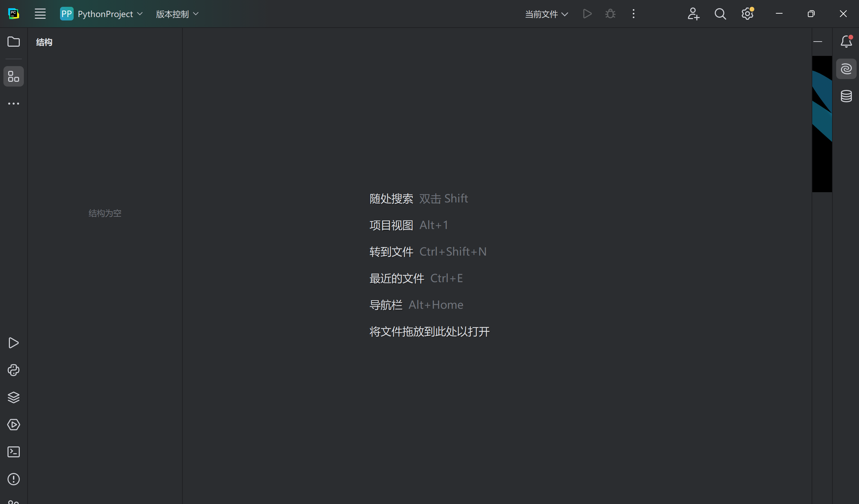Click the Run button in toolbar
This screenshot has width=859, height=504.
coord(587,14)
